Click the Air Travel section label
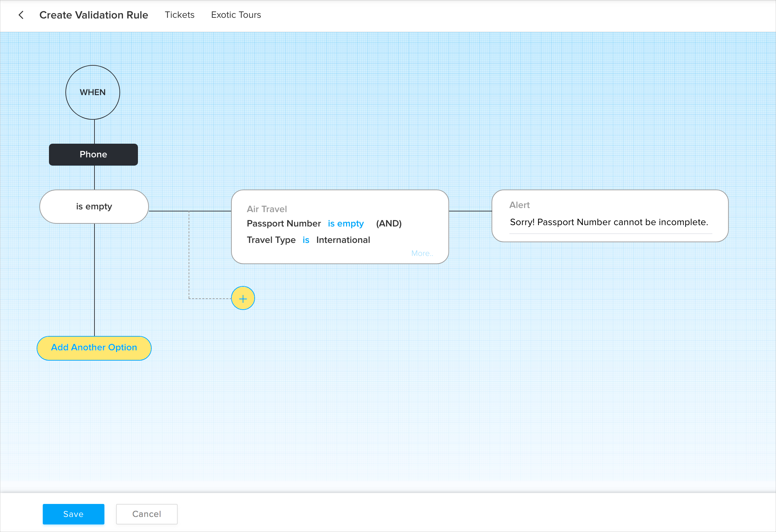 pyautogui.click(x=267, y=209)
